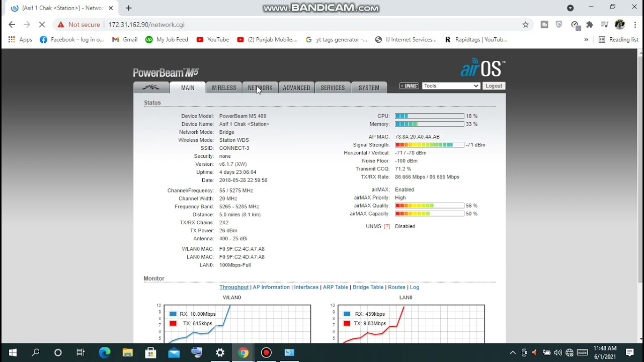Open the Punjab Mobile bookmark
This screenshot has width=644, height=362.
pos(267,40)
